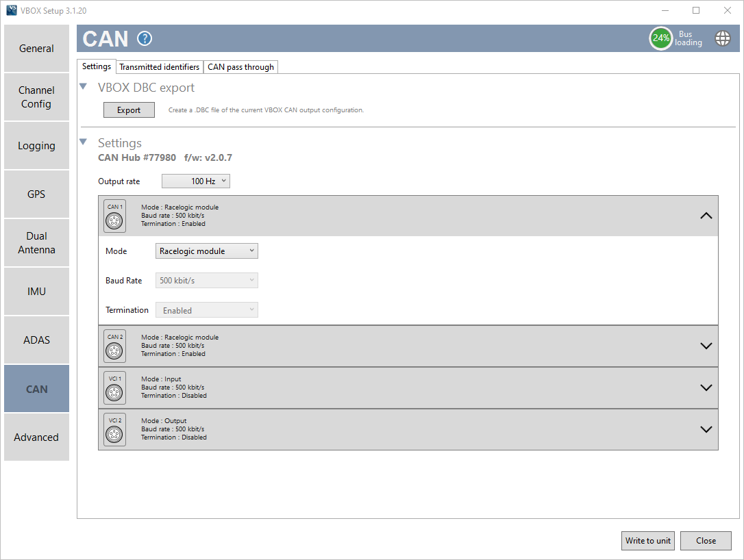Click the VCI 1 connector icon
Image resolution: width=744 pixels, height=560 pixels.
(x=115, y=387)
